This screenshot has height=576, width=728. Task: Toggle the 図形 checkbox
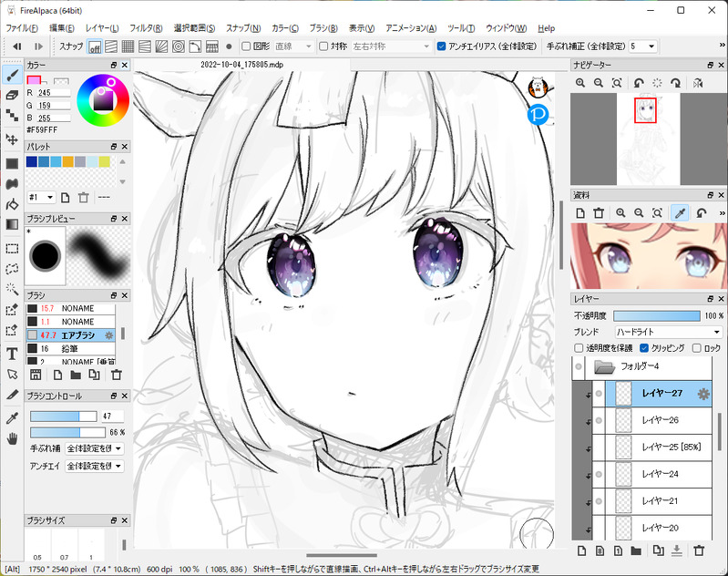click(x=246, y=46)
